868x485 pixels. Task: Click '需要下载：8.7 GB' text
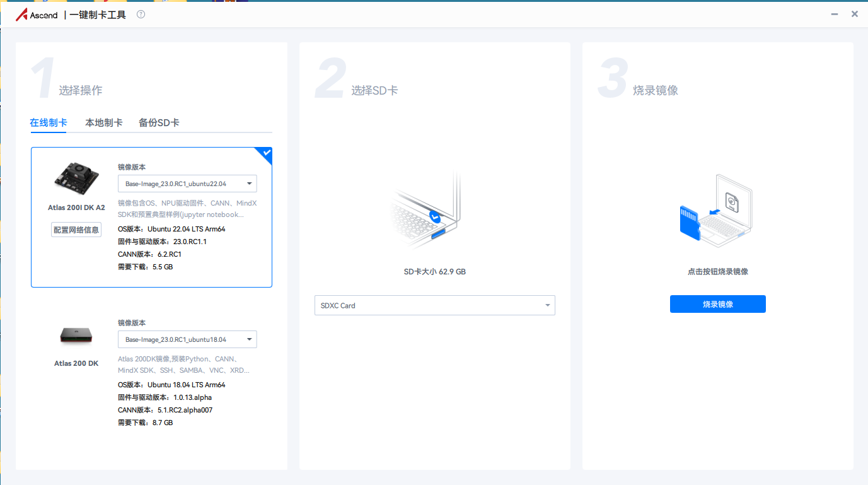[x=146, y=423]
